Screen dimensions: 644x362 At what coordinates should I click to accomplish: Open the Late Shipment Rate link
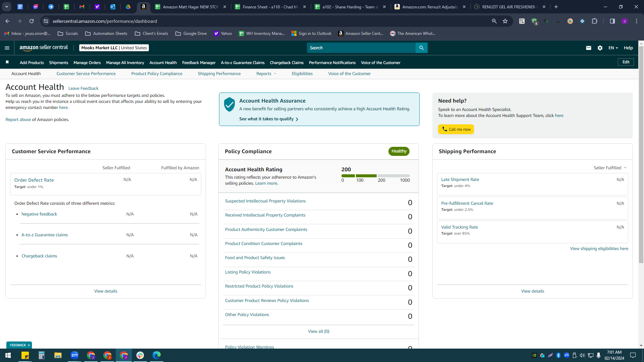pyautogui.click(x=460, y=180)
